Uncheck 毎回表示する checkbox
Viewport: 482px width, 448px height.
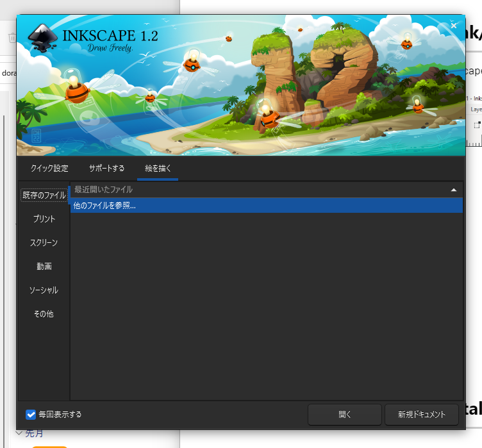(31, 415)
